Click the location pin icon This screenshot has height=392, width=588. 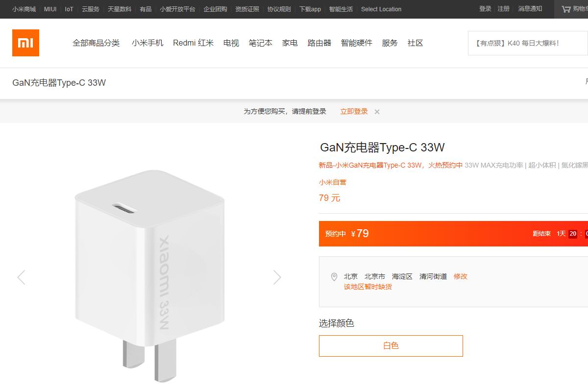coord(334,277)
